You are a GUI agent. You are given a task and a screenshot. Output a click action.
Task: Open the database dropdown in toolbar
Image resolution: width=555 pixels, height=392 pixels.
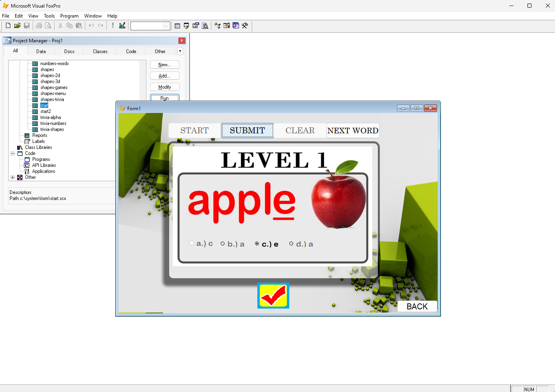click(x=166, y=26)
